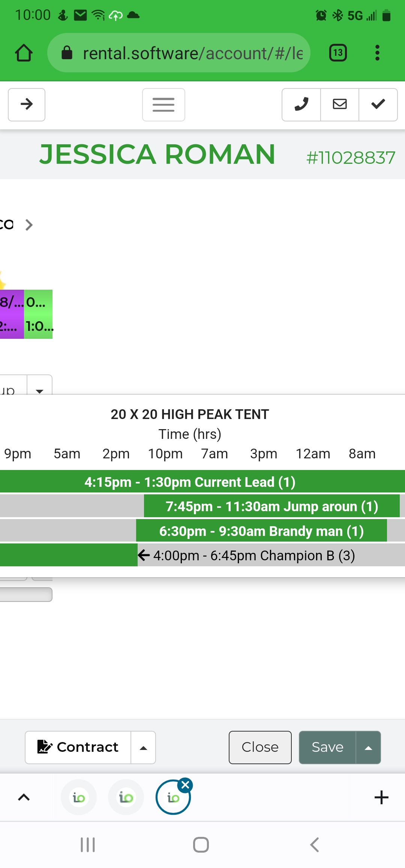The image size is (405, 868).
Task: Expand the chevron next to the cut-off label
Action: pos(29,225)
